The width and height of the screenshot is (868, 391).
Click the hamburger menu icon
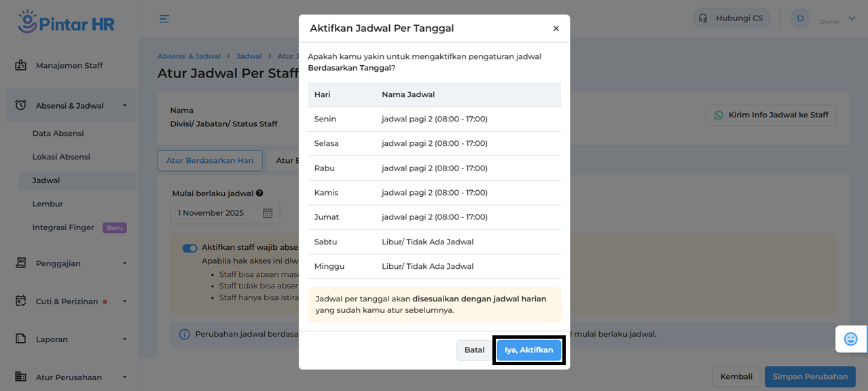pyautogui.click(x=164, y=19)
